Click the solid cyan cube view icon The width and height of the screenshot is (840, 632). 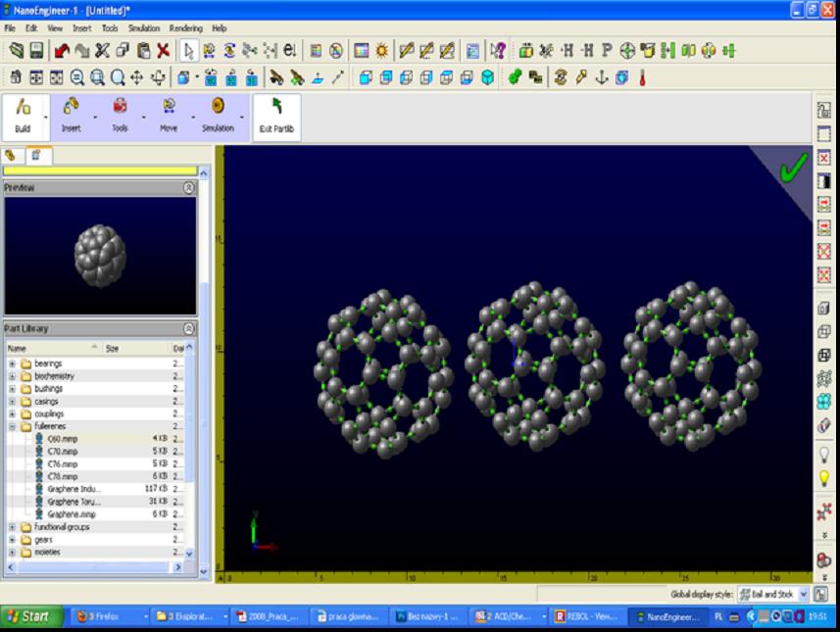pos(487,77)
